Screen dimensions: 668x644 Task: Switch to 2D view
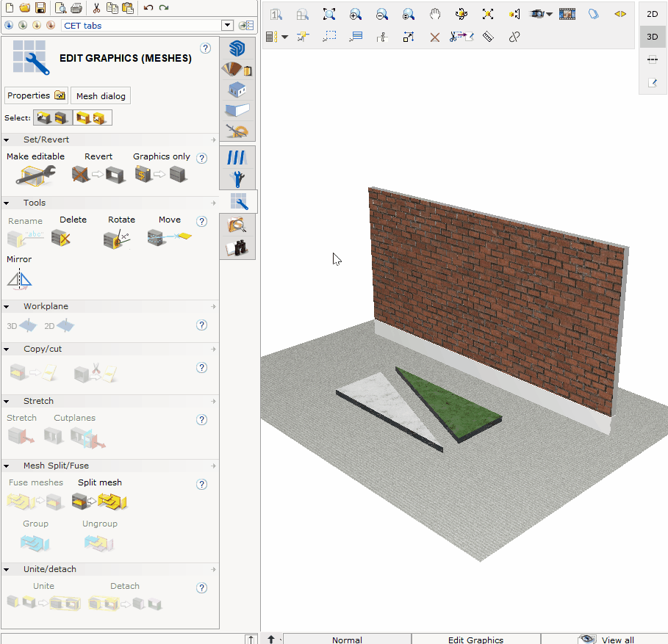tap(653, 14)
